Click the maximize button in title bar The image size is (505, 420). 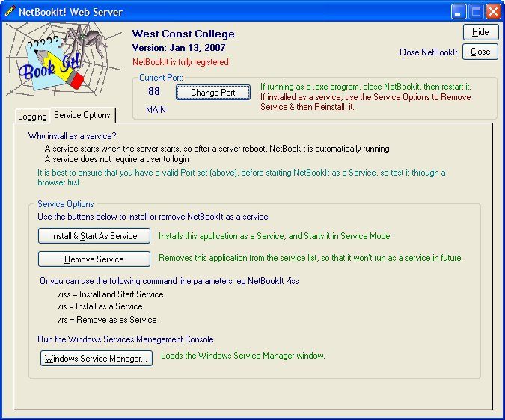point(476,12)
